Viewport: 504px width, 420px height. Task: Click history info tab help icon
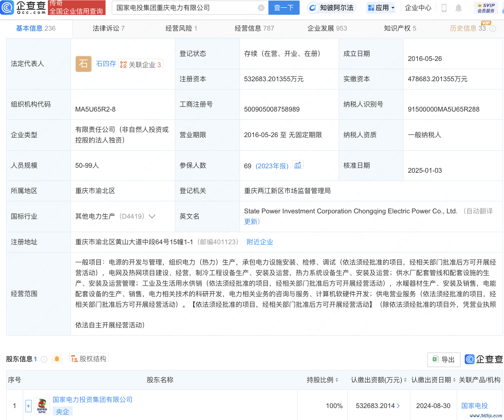493,29
